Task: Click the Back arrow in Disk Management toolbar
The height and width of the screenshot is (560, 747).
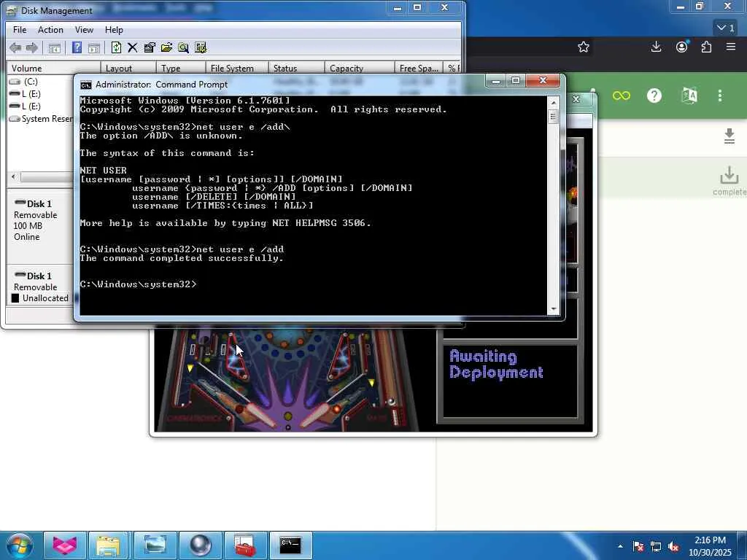Action: point(15,47)
